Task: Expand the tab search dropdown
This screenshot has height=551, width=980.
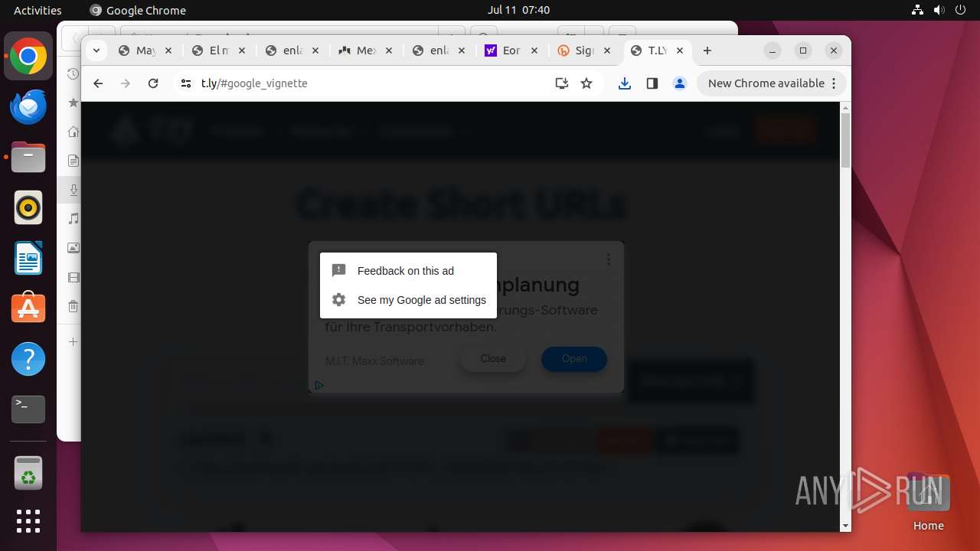Action: (x=96, y=51)
